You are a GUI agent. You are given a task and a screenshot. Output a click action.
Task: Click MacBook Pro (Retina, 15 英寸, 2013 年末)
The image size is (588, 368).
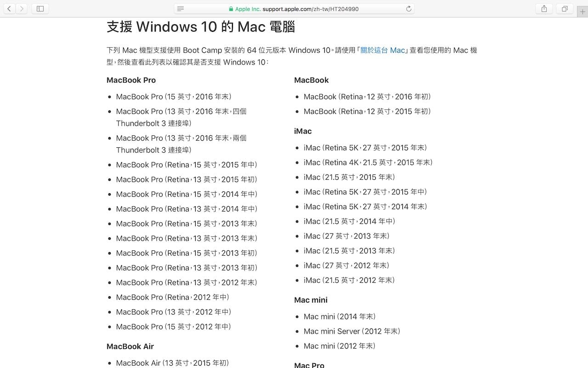pos(187,224)
